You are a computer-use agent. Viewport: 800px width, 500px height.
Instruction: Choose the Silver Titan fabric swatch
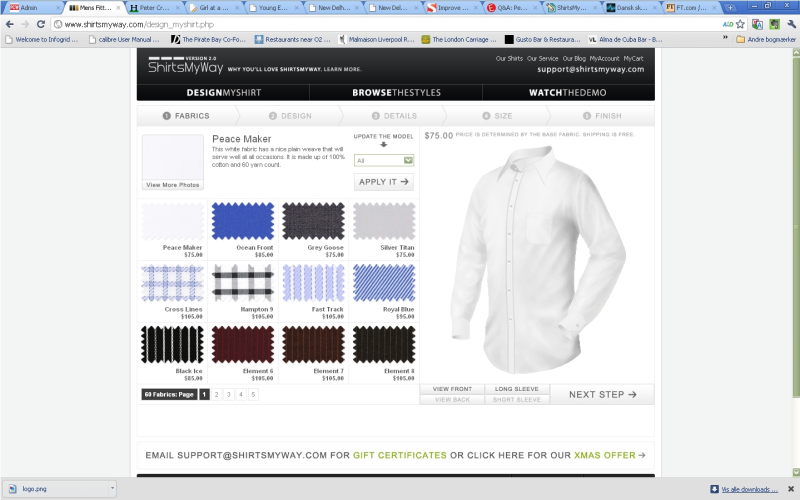384,221
